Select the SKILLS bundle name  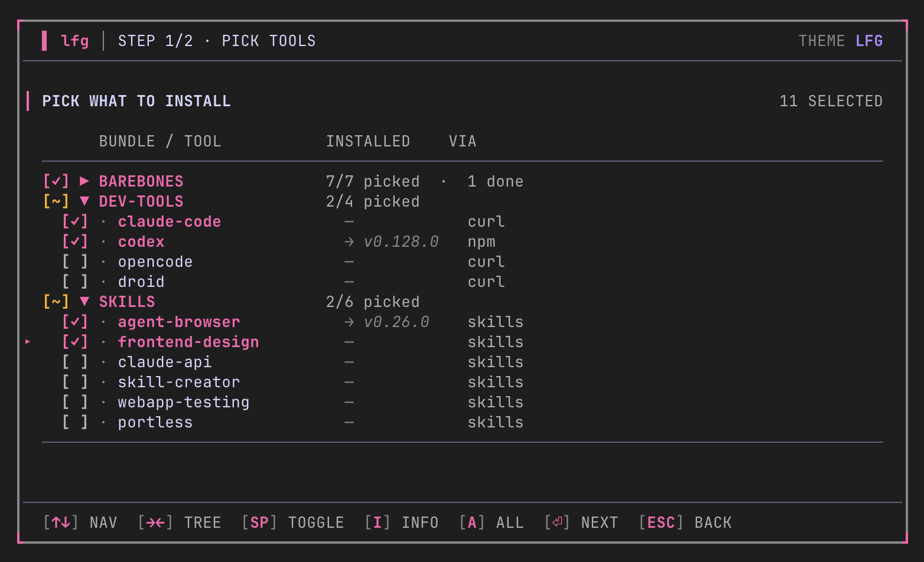[127, 302]
